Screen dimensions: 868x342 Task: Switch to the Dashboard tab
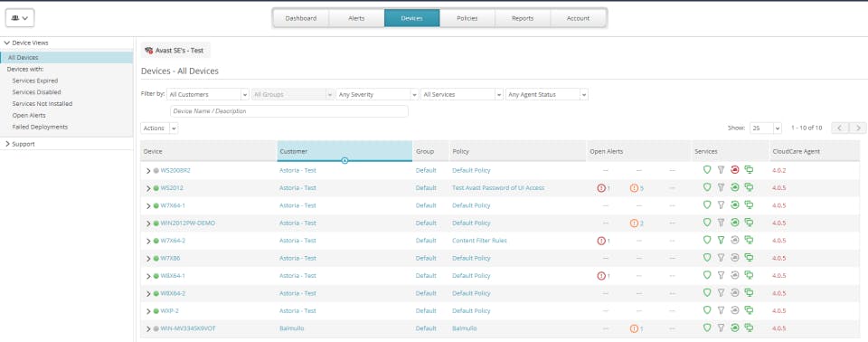(x=301, y=18)
